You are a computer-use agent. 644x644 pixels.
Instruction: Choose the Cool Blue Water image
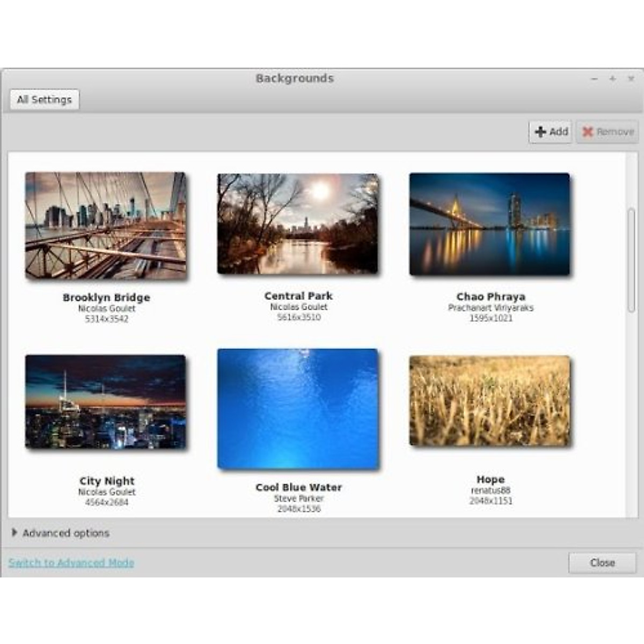(298, 409)
